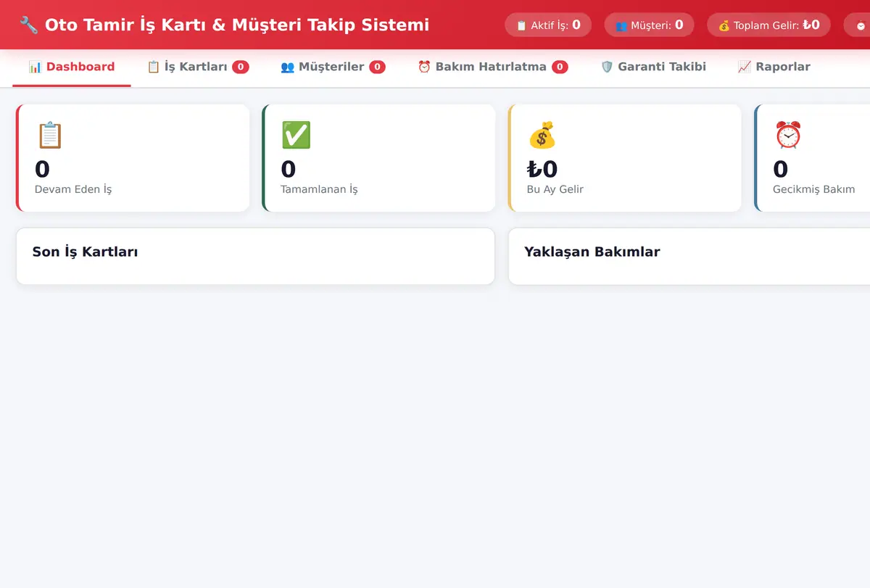The image size is (870, 588).
Task: Go to Bakım Hatırlatma tab
Action: click(x=493, y=67)
